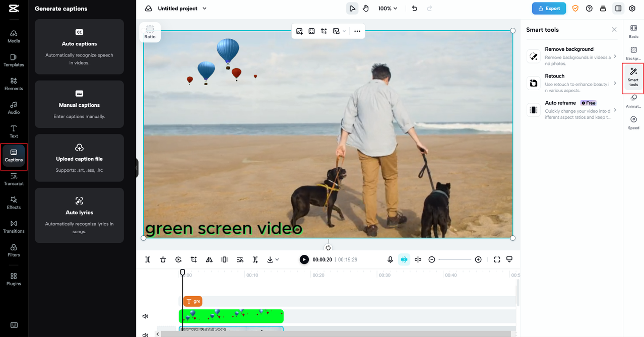This screenshot has height=337, width=644.
Task: Collapse the left panel with the handle
Action: (x=137, y=168)
